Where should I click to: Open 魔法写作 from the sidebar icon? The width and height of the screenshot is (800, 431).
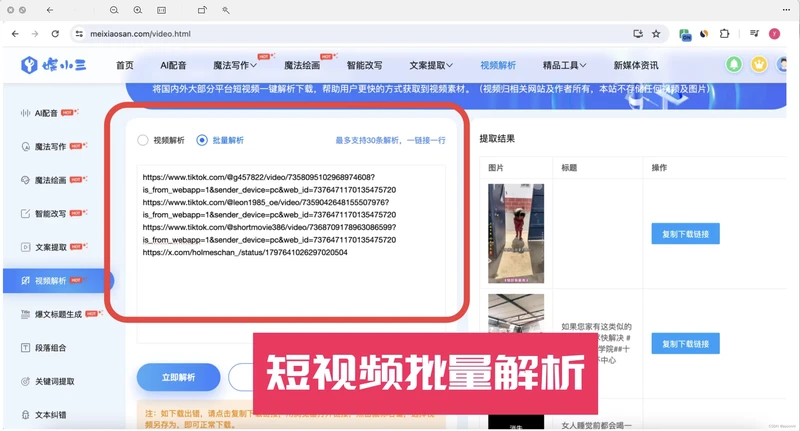26,147
